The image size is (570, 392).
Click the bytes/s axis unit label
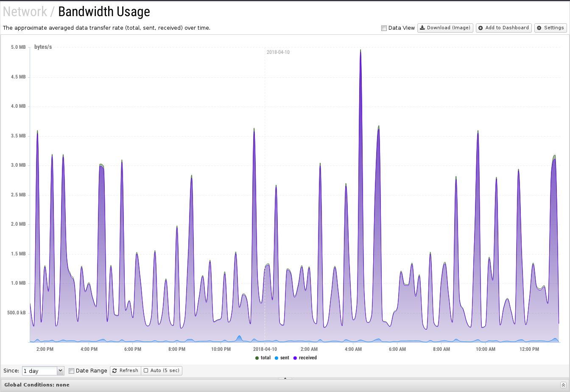point(43,47)
